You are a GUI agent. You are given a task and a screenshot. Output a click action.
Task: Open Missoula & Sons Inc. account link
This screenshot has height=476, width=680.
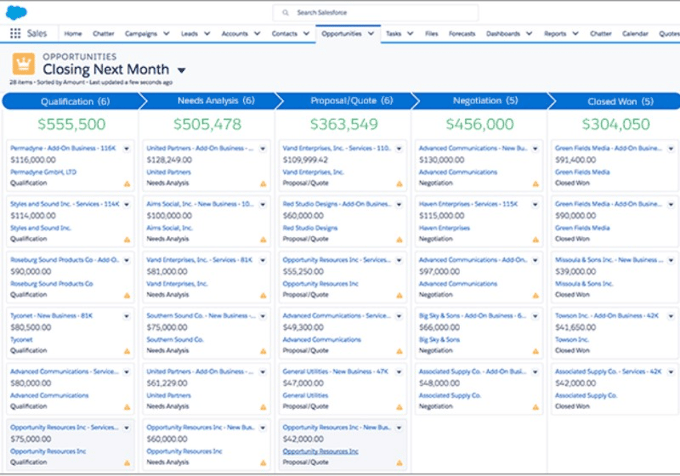(x=584, y=284)
